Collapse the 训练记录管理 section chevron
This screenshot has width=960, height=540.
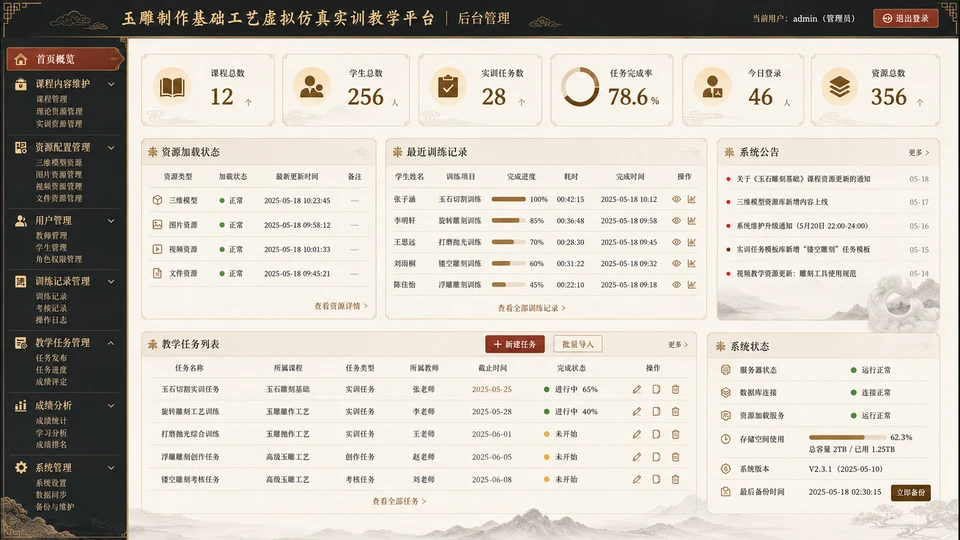(x=111, y=282)
